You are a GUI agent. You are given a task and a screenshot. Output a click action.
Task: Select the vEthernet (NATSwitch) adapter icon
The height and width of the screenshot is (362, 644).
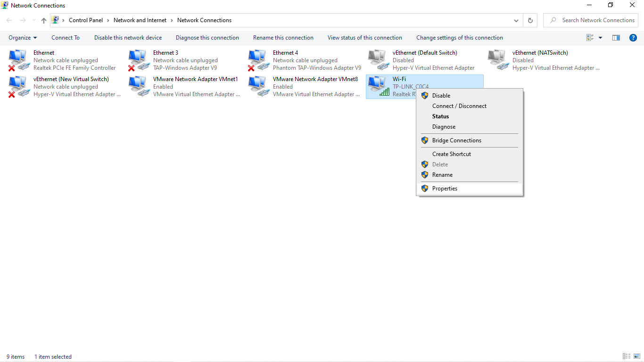[x=498, y=60]
